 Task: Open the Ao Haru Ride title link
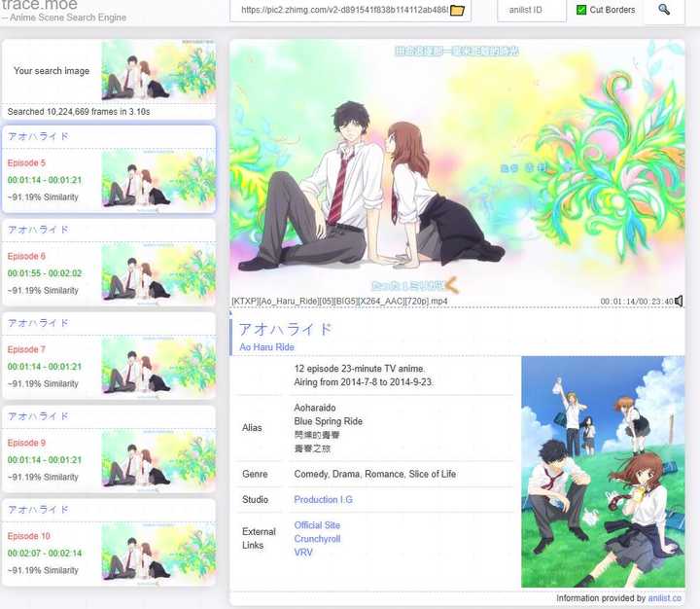coord(266,347)
